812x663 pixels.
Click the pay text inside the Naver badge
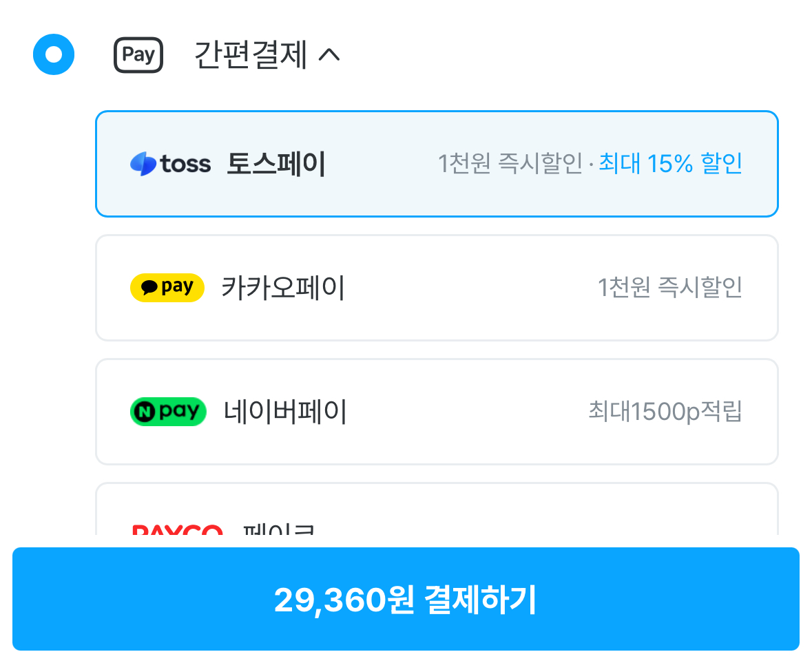point(180,412)
